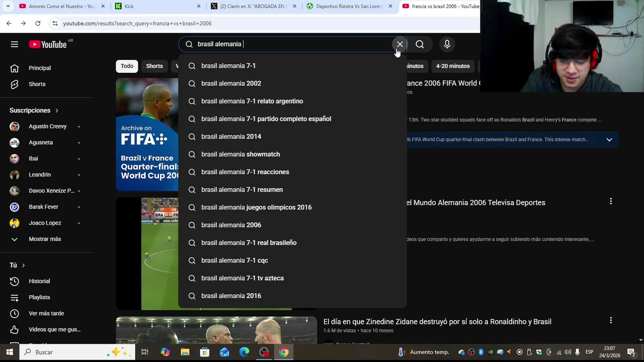This screenshot has height=362, width=644.
Task: Clear the search box with the X icon
Action: tap(400, 44)
